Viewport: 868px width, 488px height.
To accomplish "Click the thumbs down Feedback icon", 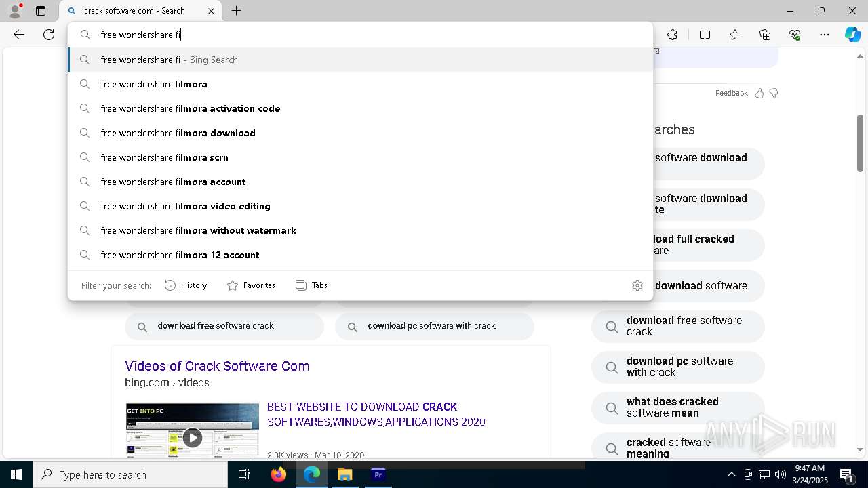I will 774,94.
